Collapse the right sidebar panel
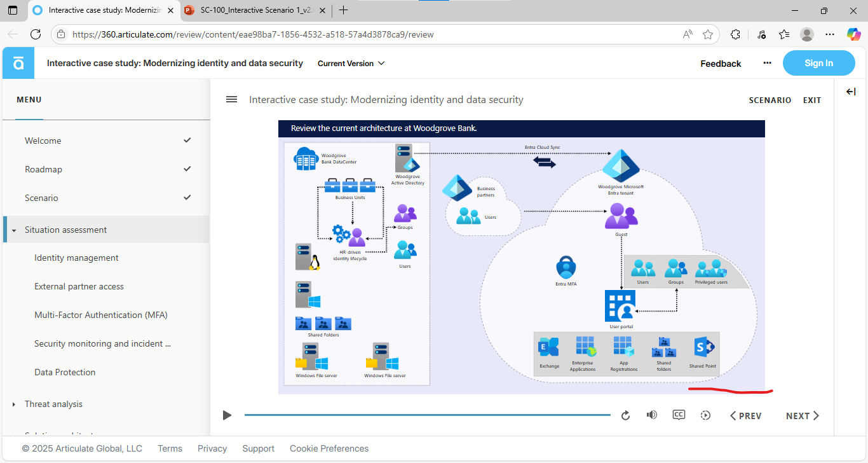Screen dimensions: 868x463 (x=851, y=92)
